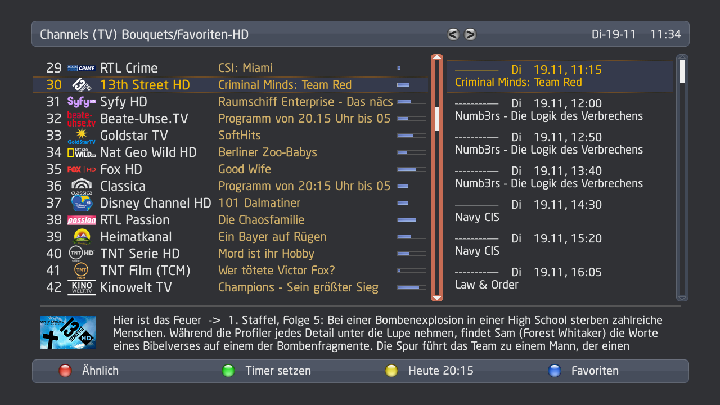This screenshot has width=720, height=405.
Task: Click the 13th Street event thumbnail
Action: [x=67, y=331]
